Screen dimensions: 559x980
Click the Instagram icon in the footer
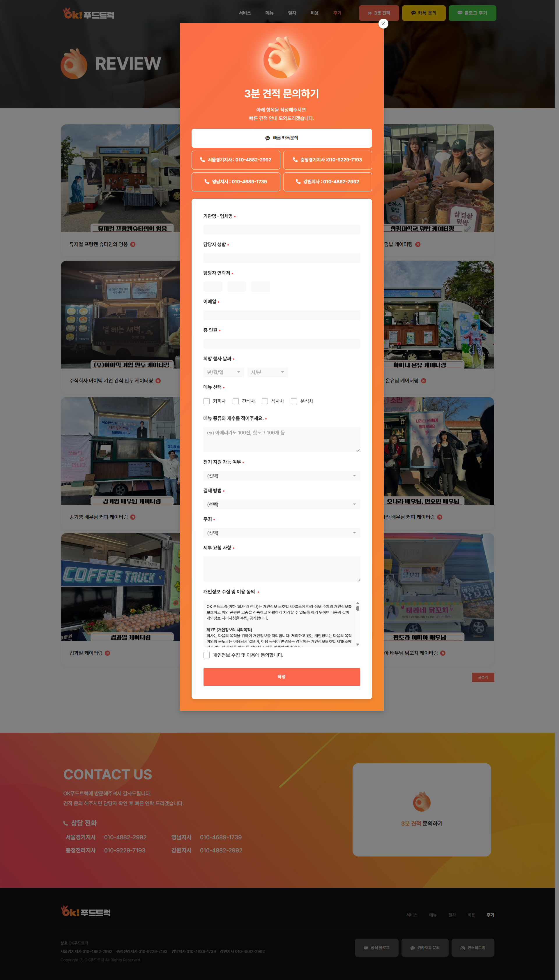pyautogui.click(x=462, y=948)
